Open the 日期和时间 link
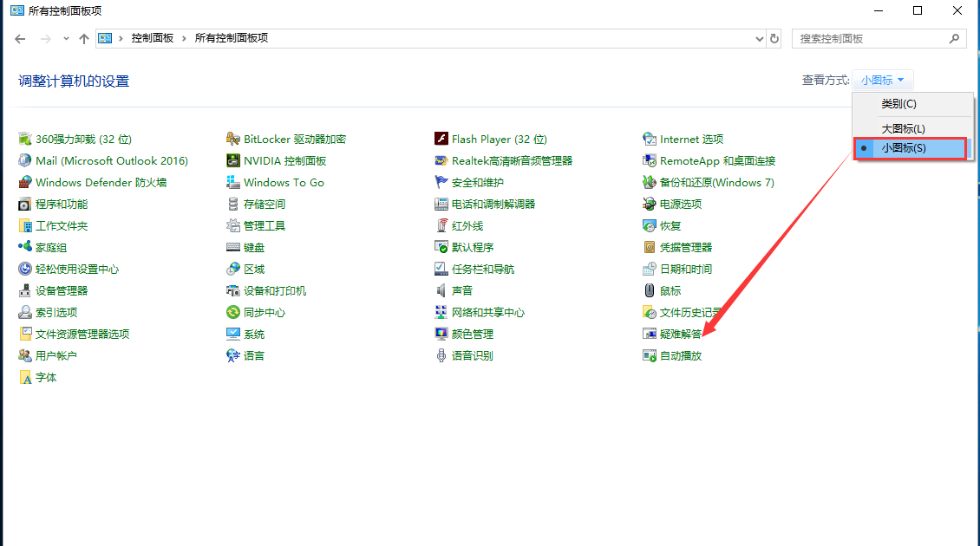This screenshot has height=546, width=980. [x=686, y=270]
